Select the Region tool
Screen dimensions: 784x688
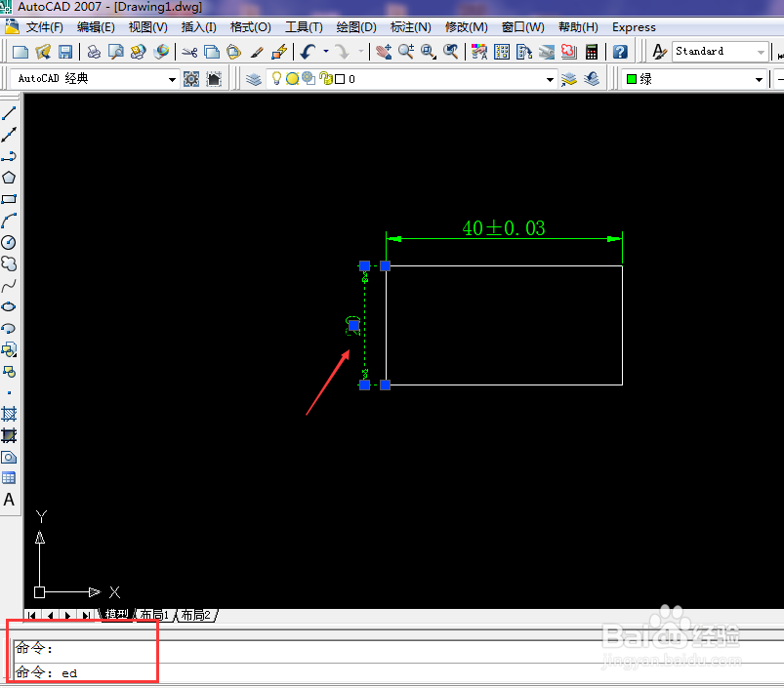click(x=9, y=457)
